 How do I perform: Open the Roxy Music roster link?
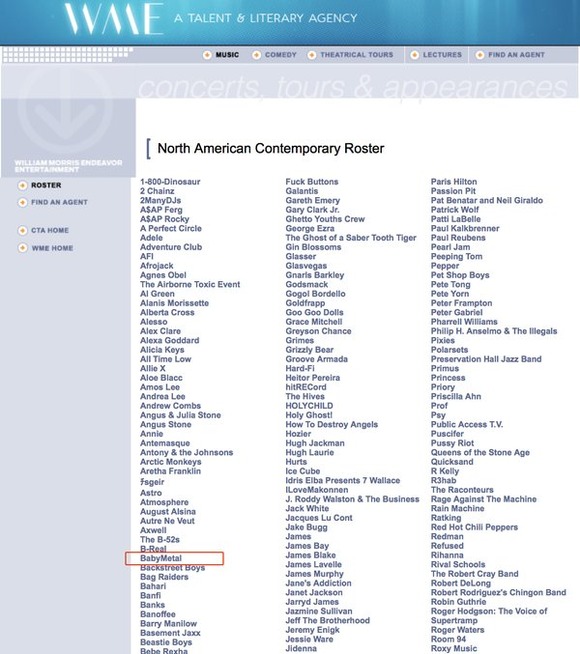[454, 649]
